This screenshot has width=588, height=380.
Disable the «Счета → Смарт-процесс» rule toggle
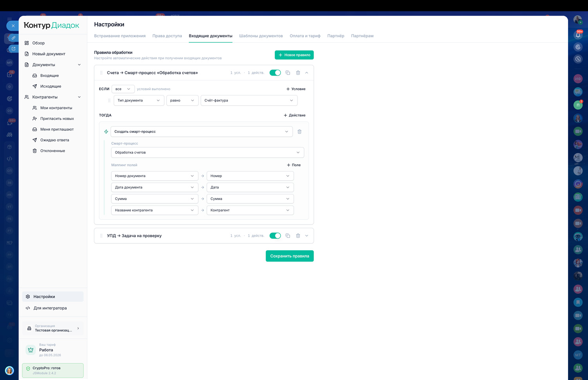point(275,73)
